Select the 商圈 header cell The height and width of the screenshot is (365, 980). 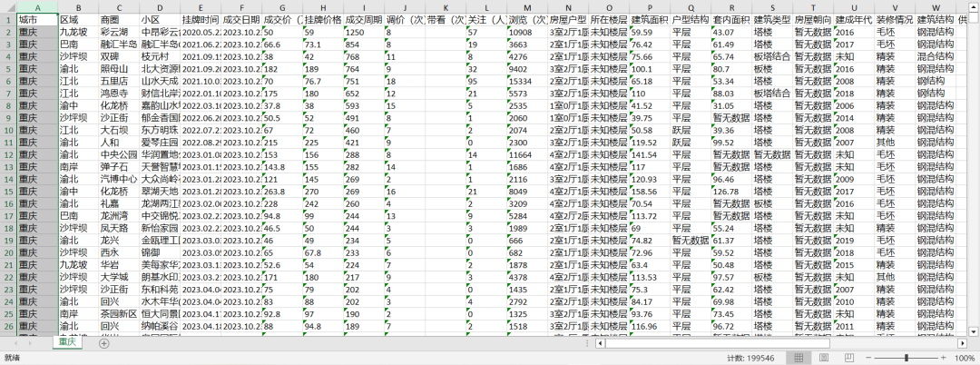coord(119,19)
